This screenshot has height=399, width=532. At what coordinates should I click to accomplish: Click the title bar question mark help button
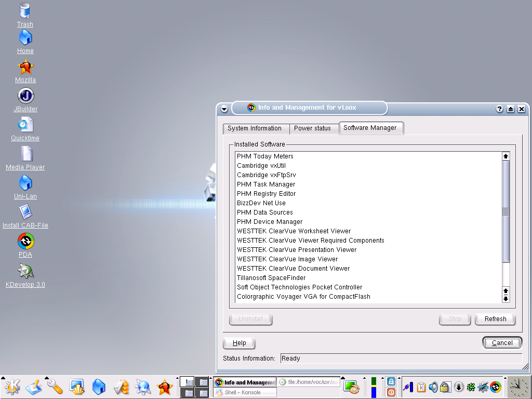pos(499,109)
